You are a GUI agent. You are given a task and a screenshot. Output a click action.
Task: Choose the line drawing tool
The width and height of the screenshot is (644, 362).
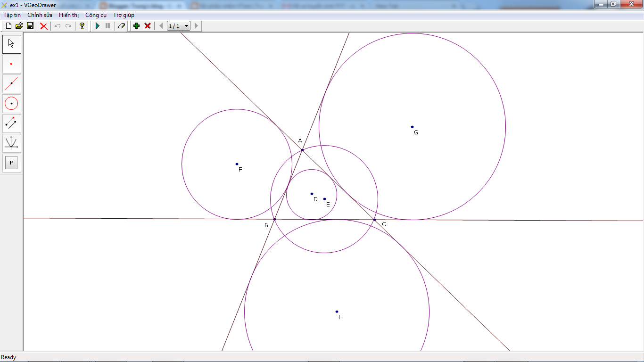pyautogui.click(x=11, y=84)
